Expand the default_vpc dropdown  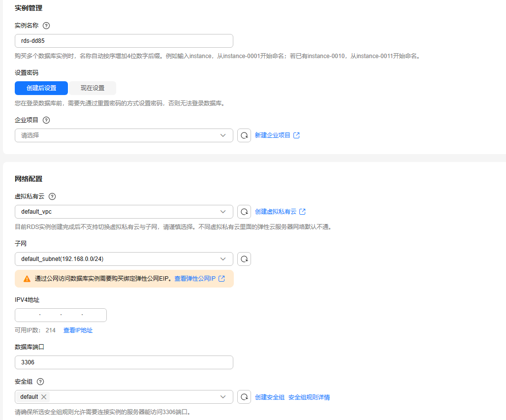(124, 212)
